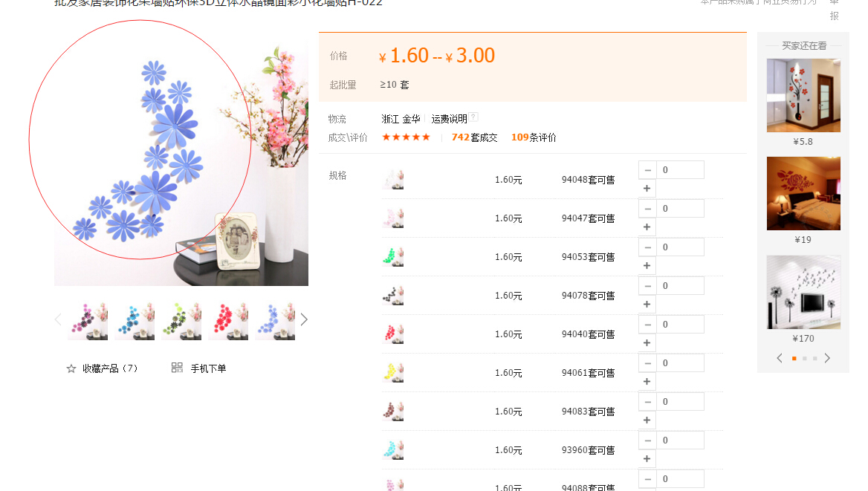Click quantity input field for 94078 variant

tap(680, 286)
